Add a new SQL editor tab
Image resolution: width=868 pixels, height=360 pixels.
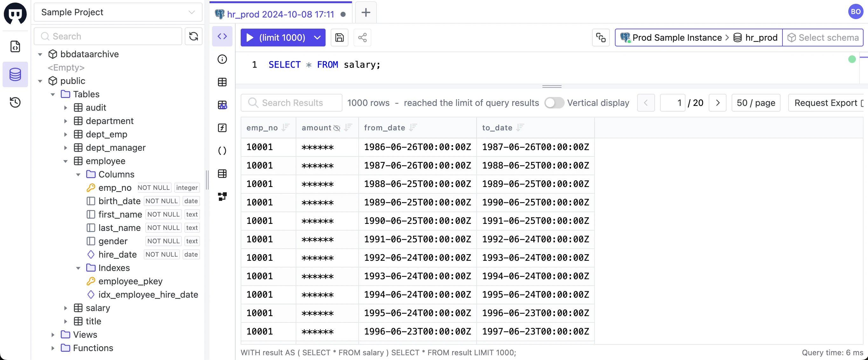tap(366, 13)
